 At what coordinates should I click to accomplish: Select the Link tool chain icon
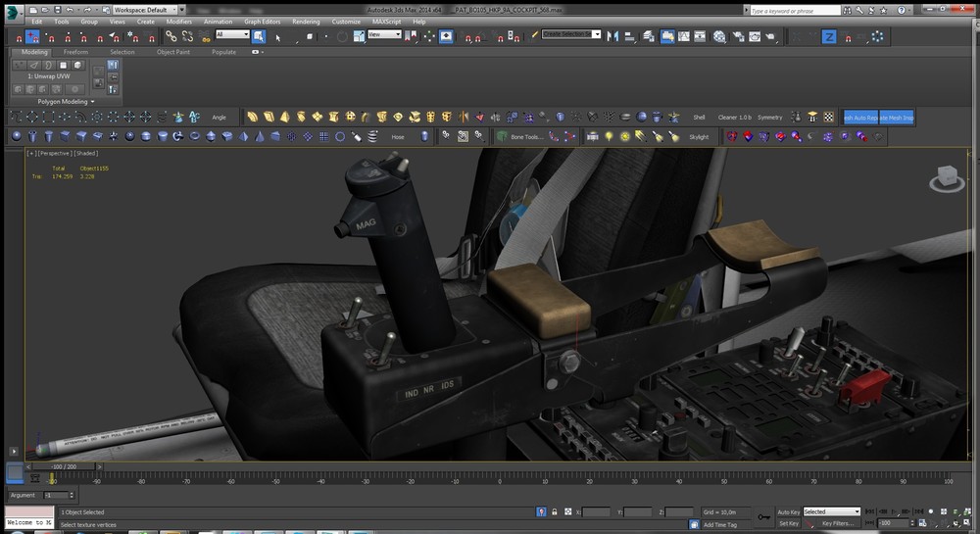171,36
